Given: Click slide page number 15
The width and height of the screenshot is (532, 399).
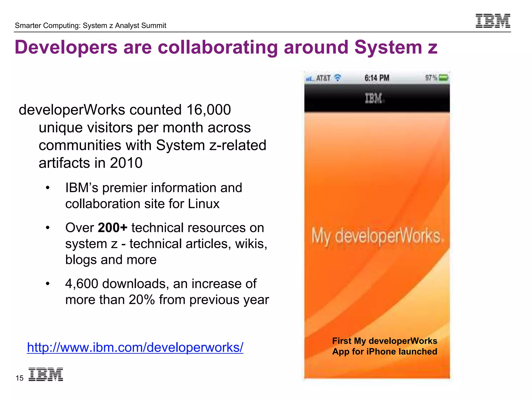Looking at the screenshot, I should [19, 378].
